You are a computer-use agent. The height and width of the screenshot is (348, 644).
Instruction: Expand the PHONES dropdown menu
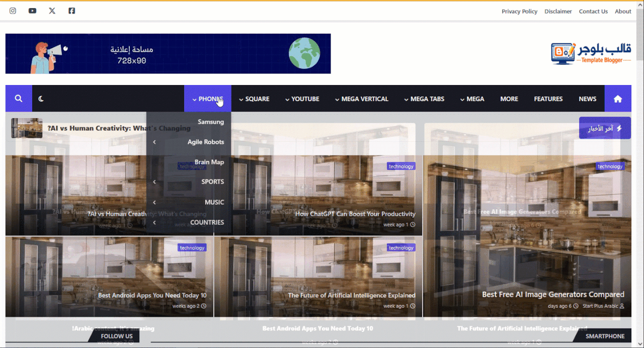pos(208,99)
